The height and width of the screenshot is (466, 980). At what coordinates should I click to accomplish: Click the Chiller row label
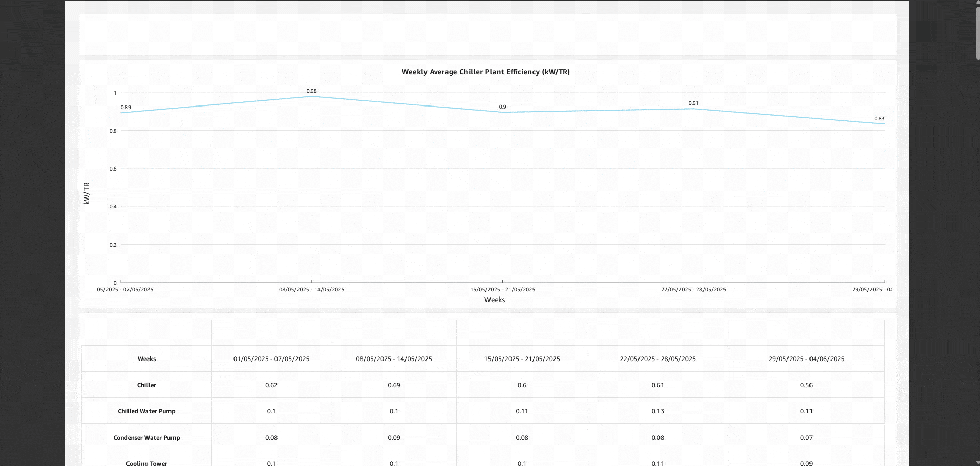(x=146, y=385)
